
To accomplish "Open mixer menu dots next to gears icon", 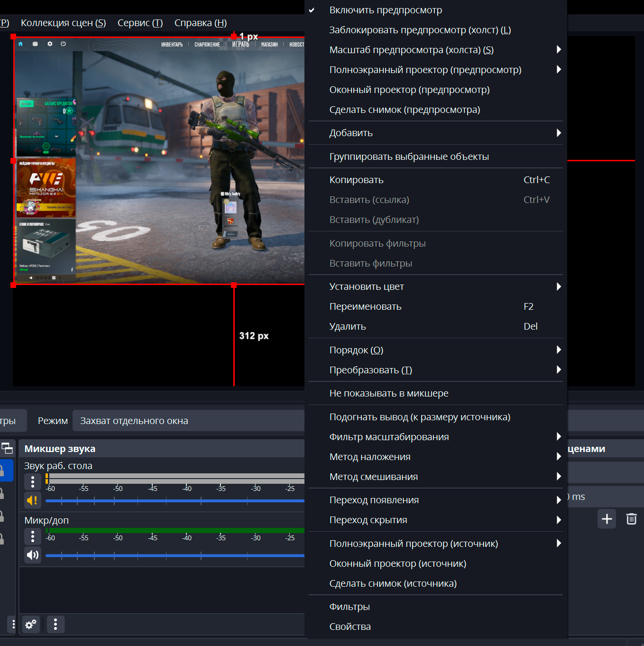I will pos(55,624).
